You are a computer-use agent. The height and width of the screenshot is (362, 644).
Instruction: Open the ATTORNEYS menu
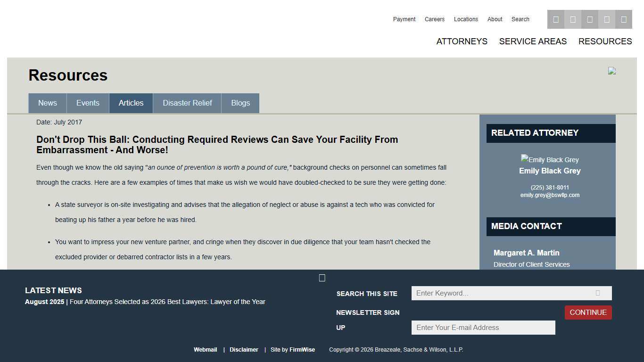(x=462, y=41)
